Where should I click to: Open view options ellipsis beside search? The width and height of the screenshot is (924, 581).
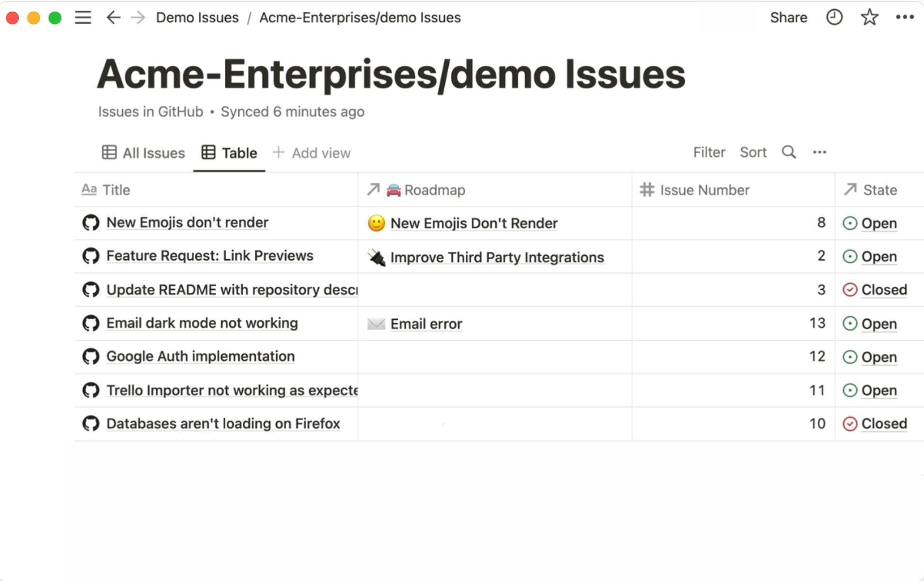coord(819,152)
